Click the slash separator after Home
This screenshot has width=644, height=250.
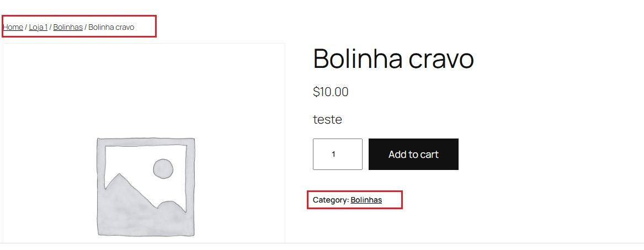[x=26, y=27]
